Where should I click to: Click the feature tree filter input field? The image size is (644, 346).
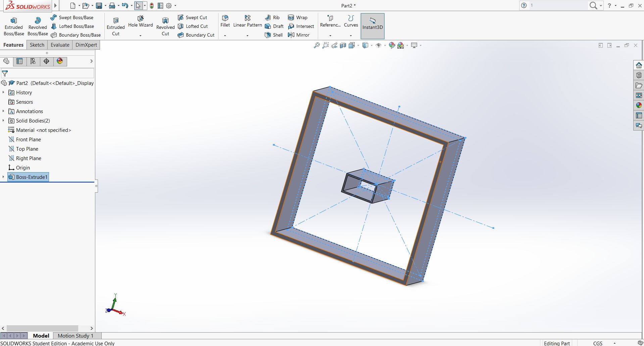(x=47, y=73)
